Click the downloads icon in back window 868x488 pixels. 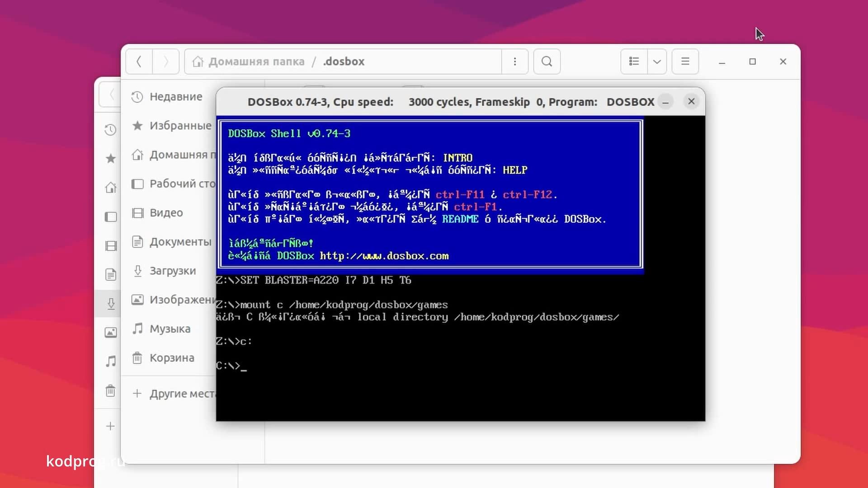point(110,304)
